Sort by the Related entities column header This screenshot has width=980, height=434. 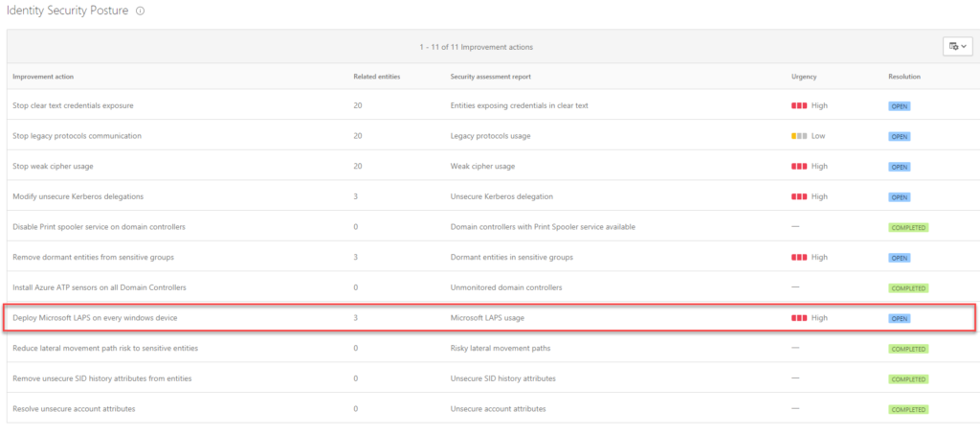click(377, 77)
